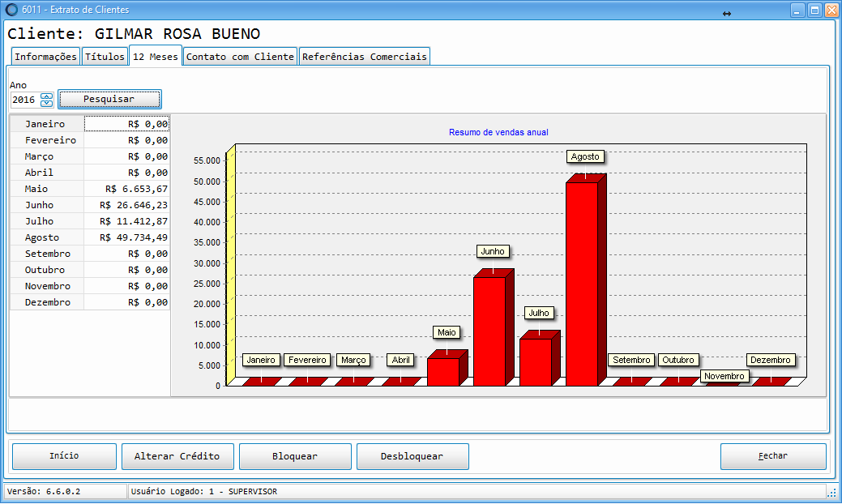Select the value R$ 11.412,87
This screenshot has width=842, height=504.
pos(126,221)
